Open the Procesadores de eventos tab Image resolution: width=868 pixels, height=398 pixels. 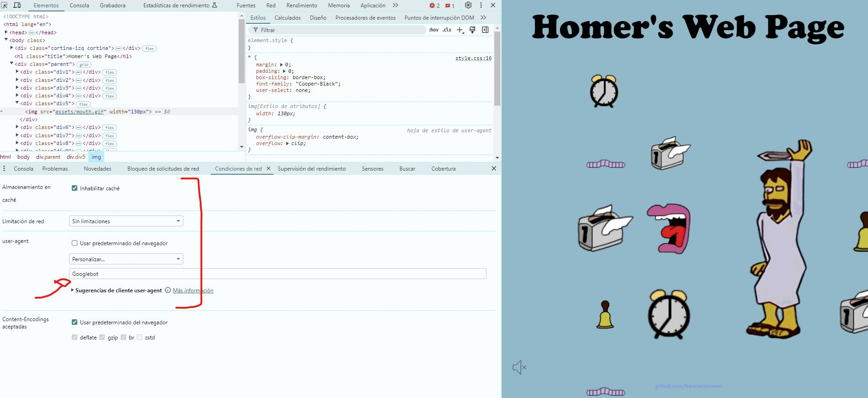click(x=365, y=18)
